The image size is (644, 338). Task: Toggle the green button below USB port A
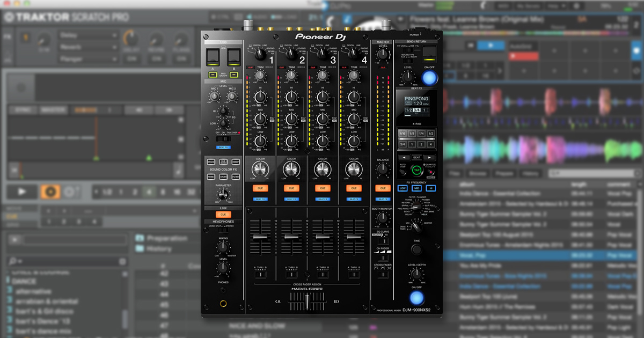click(214, 75)
